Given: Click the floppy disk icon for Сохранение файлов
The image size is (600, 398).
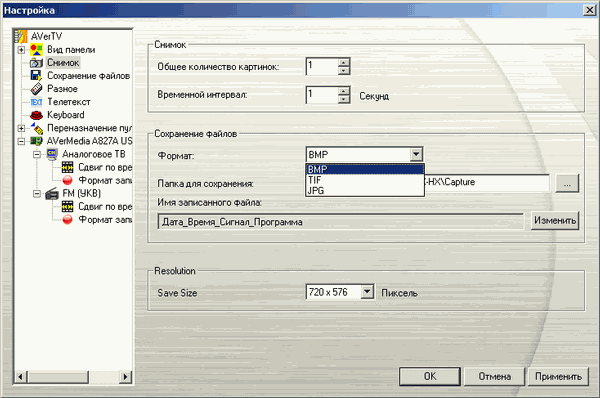Looking at the screenshot, I should (x=36, y=76).
